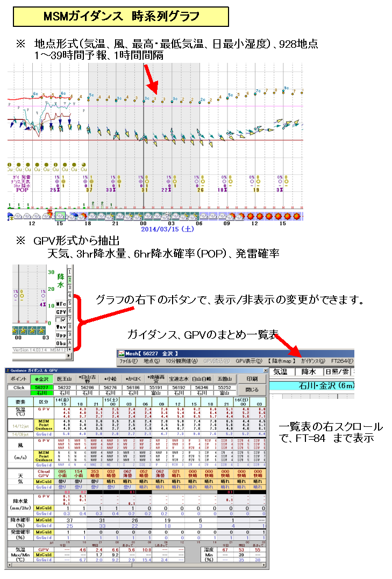This screenshot has height=579, width=392.
Task: Select the 南砺高宮 station button
Action: [x=156, y=379]
